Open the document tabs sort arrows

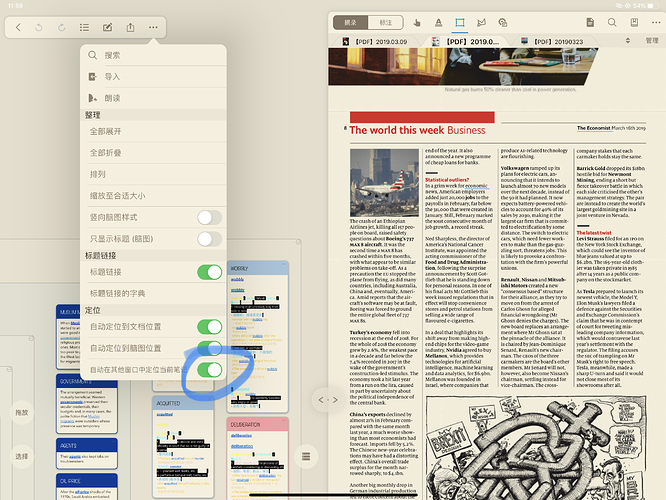tap(627, 41)
